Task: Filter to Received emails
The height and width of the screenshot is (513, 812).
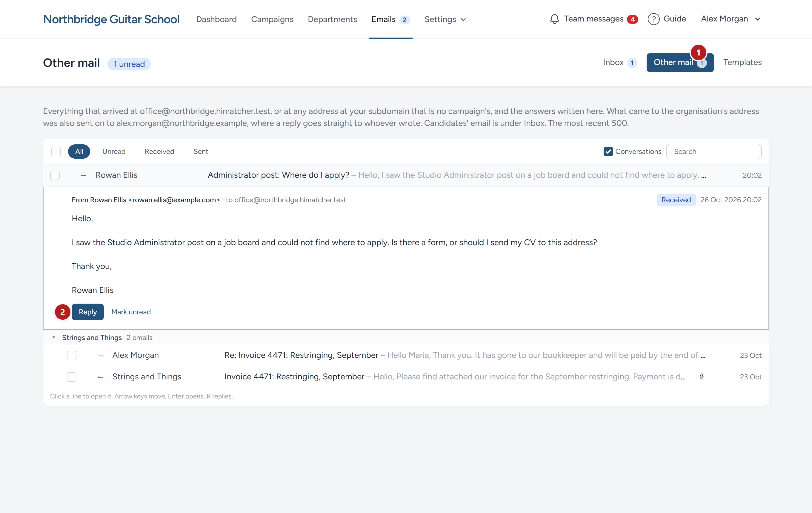Action: (159, 152)
